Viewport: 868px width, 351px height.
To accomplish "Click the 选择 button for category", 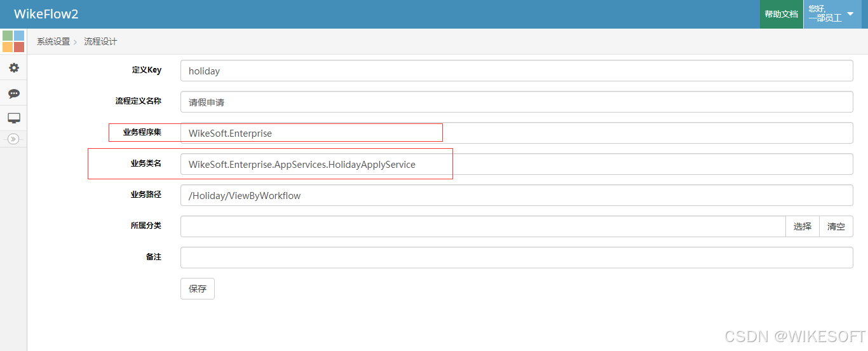I will [x=803, y=226].
